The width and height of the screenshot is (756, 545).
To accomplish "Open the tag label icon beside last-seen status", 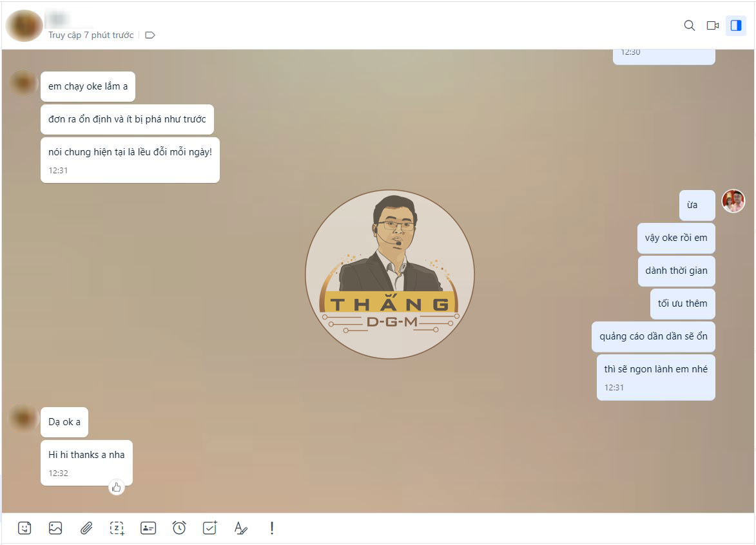I will [x=150, y=35].
